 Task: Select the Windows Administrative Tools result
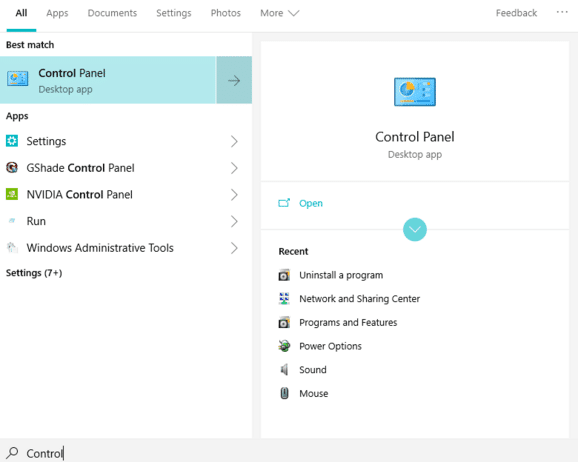[x=126, y=248]
